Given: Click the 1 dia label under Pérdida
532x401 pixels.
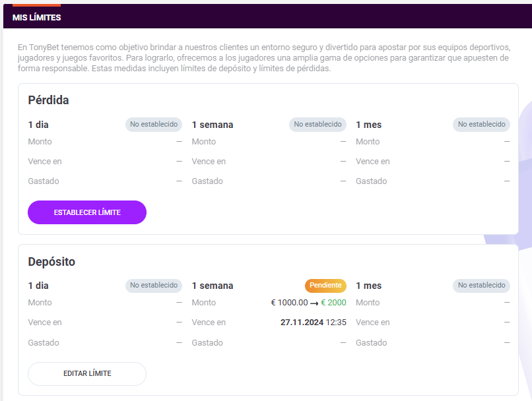Looking at the screenshot, I should [38, 125].
